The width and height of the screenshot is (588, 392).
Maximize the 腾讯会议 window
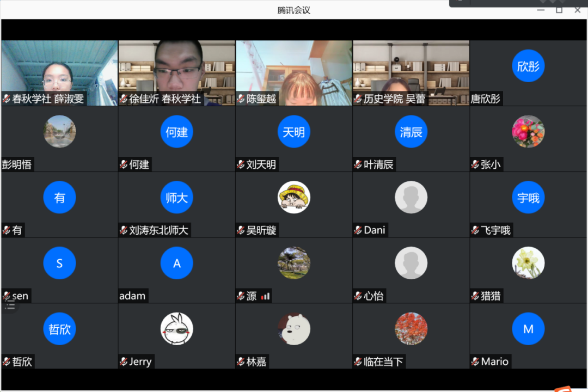pyautogui.click(x=559, y=10)
